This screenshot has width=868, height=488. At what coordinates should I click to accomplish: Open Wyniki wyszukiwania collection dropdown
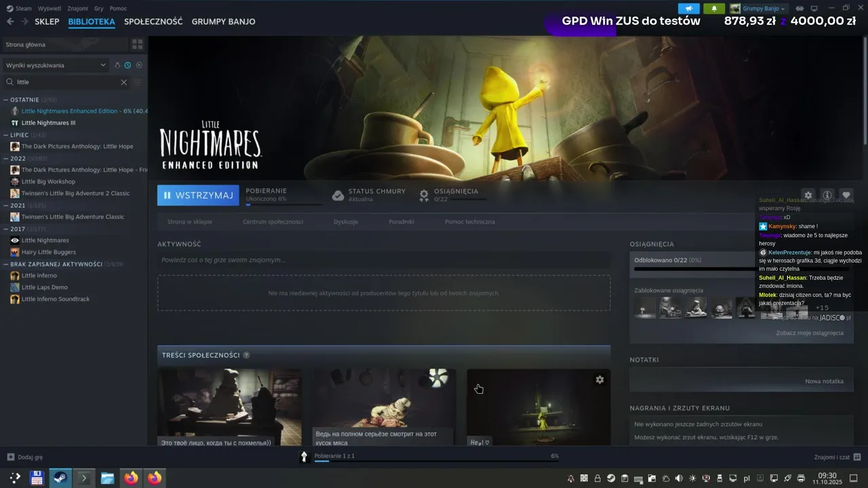56,65
